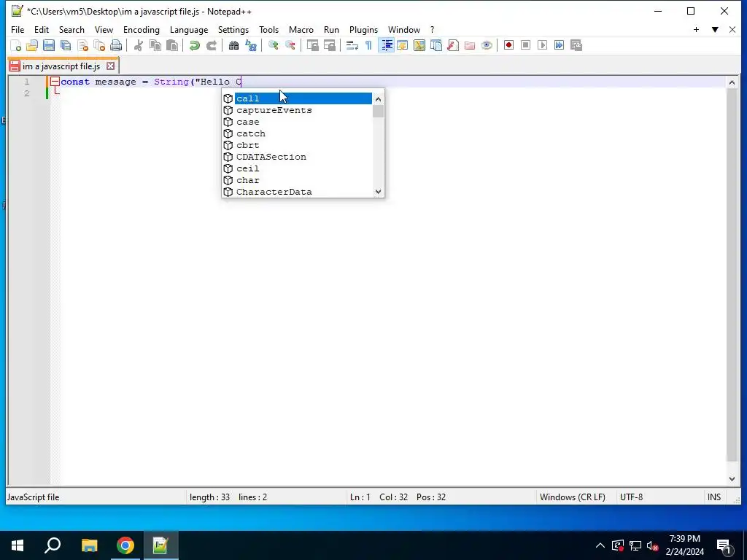
Task: Open the Tools menu
Action: pyautogui.click(x=268, y=29)
